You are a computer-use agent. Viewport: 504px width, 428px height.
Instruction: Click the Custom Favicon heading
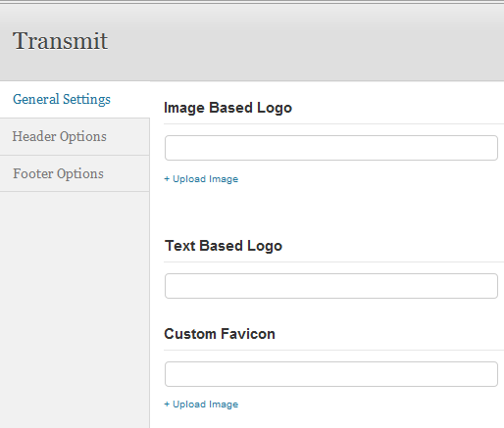tap(220, 334)
